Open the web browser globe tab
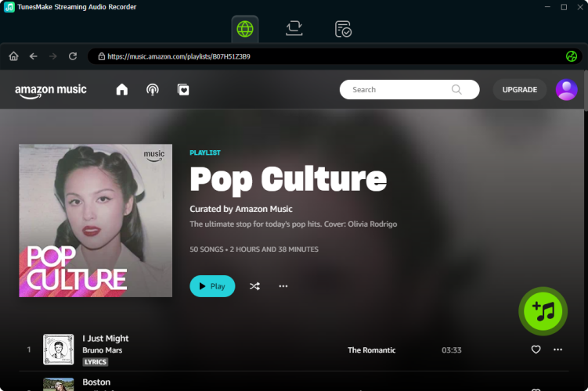Image resolution: width=588 pixels, height=391 pixels. pyautogui.click(x=245, y=29)
